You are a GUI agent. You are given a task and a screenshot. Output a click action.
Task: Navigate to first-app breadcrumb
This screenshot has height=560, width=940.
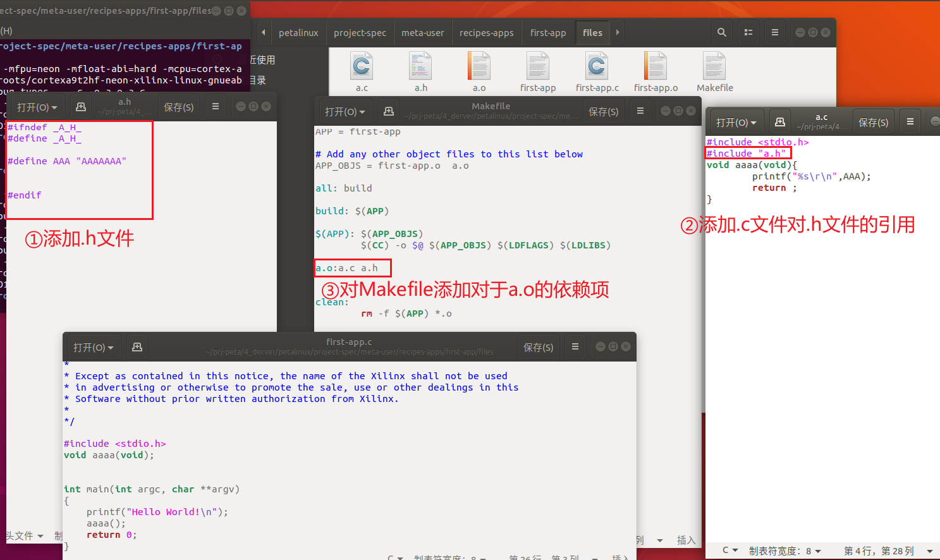click(x=548, y=33)
